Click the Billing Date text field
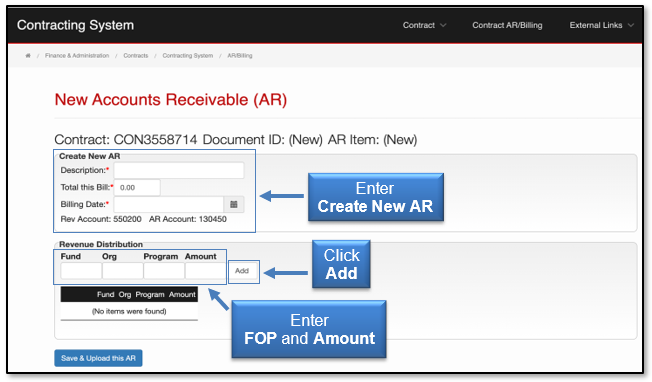 coord(169,205)
